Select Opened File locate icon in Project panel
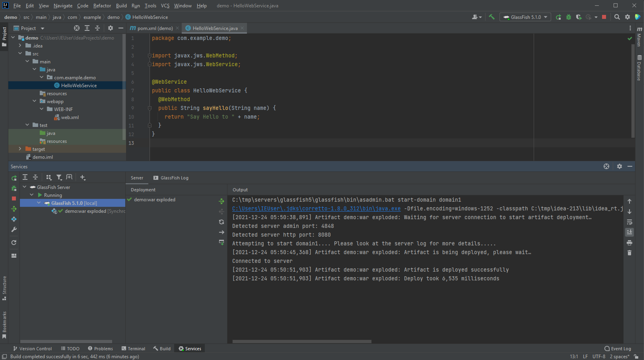The height and width of the screenshot is (360, 644). (x=77, y=28)
